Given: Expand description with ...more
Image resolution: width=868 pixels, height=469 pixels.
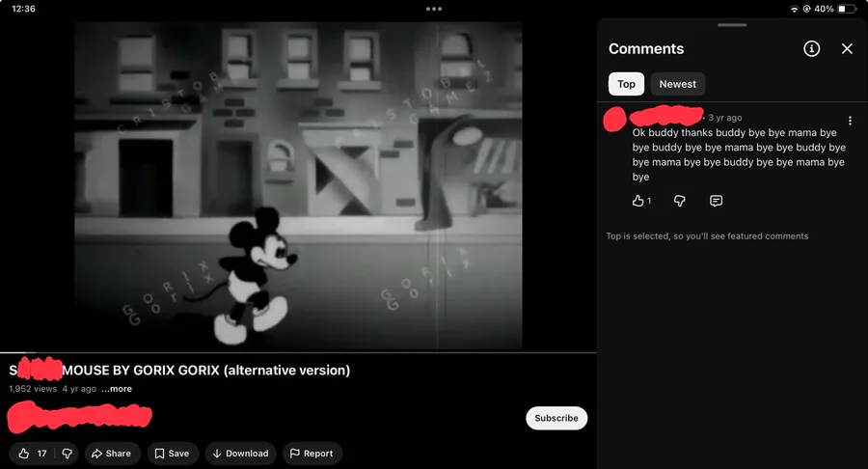Looking at the screenshot, I should click(117, 389).
